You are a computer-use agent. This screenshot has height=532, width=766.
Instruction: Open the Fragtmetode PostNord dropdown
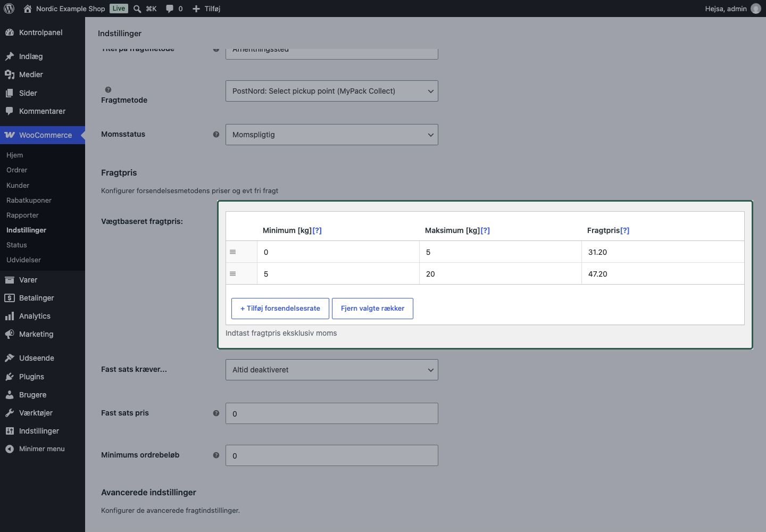point(332,91)
